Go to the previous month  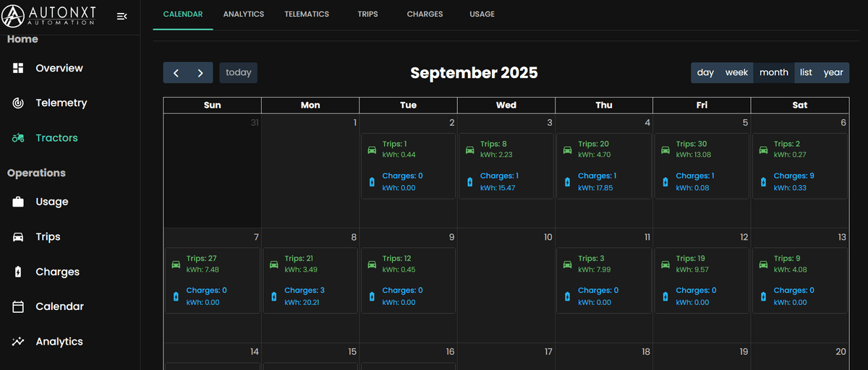[x=176, y=73]
